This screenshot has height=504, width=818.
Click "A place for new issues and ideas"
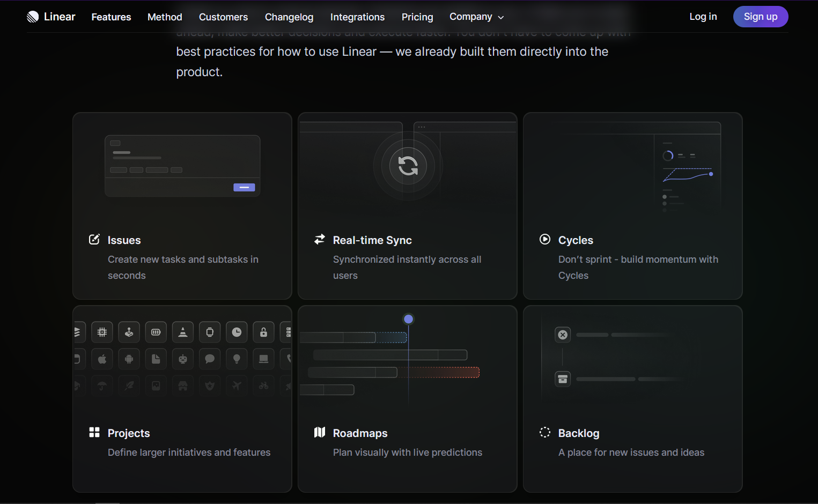pos(631,453)
